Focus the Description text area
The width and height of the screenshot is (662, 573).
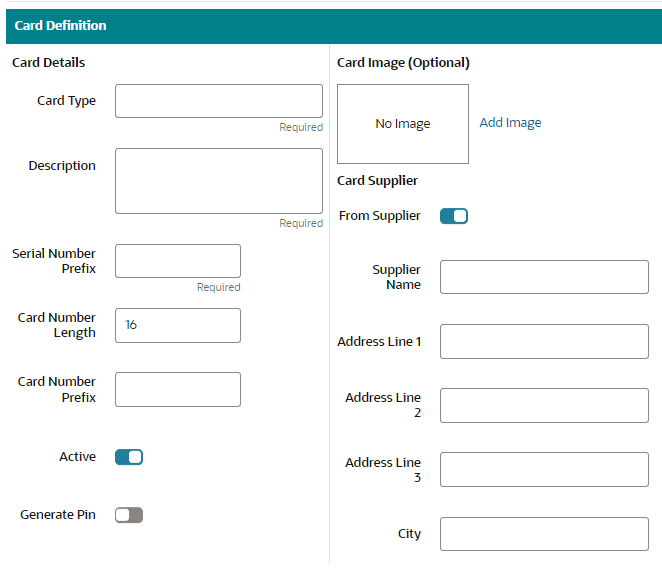219,181
